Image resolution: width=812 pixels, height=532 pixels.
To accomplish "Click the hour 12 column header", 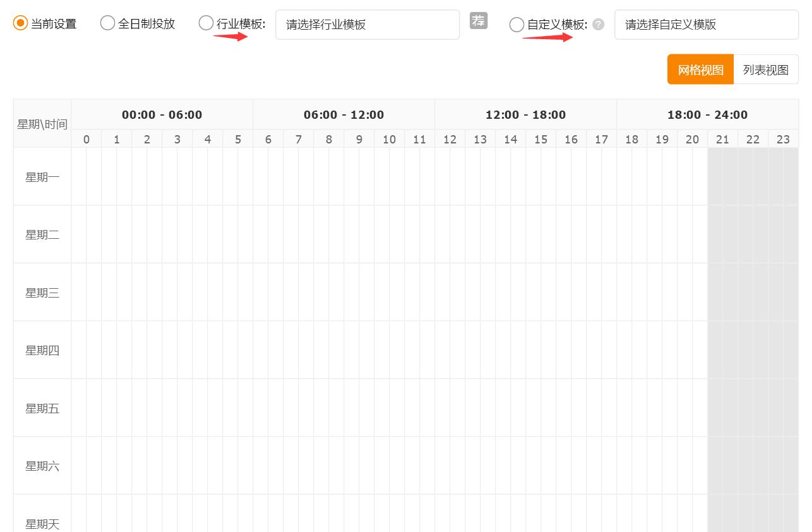I will pyautogui.click(x=450, y=138).
